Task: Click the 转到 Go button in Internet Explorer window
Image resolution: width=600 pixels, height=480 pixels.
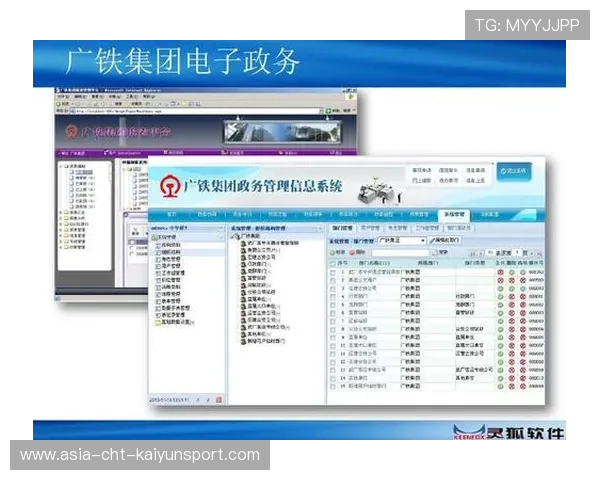Action: 333,111
